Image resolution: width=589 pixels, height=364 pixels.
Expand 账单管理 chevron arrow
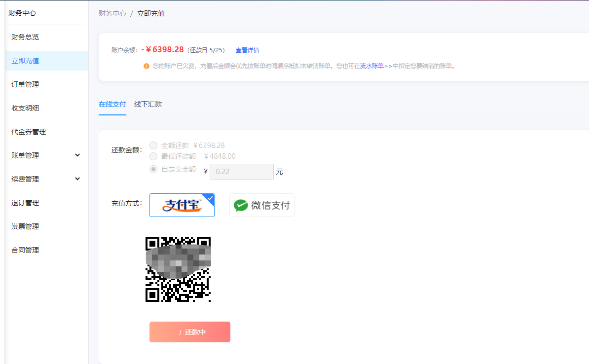[x=77, y=155]
